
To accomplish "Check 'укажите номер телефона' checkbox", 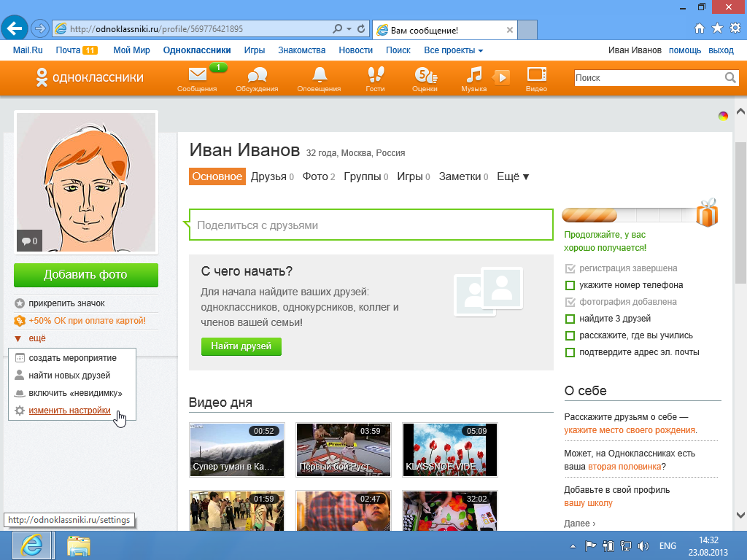I will pos(570,285).
